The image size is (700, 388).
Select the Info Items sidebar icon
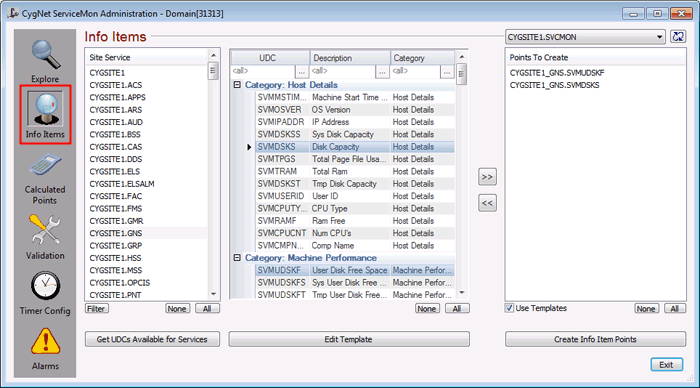(45, 108)
